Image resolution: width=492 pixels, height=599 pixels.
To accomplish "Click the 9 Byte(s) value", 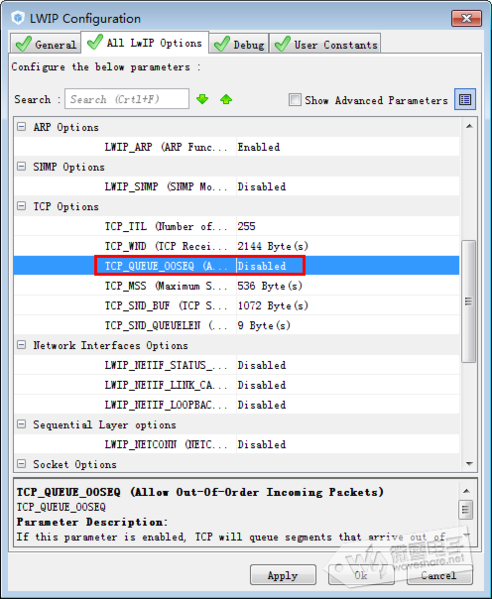I will click(264, 326).
